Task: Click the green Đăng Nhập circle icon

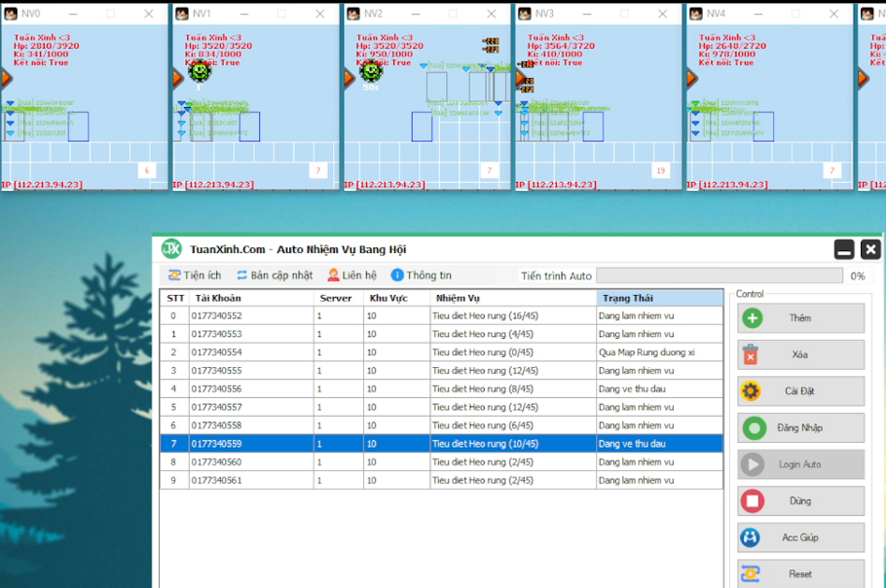Action: point(753,428)
